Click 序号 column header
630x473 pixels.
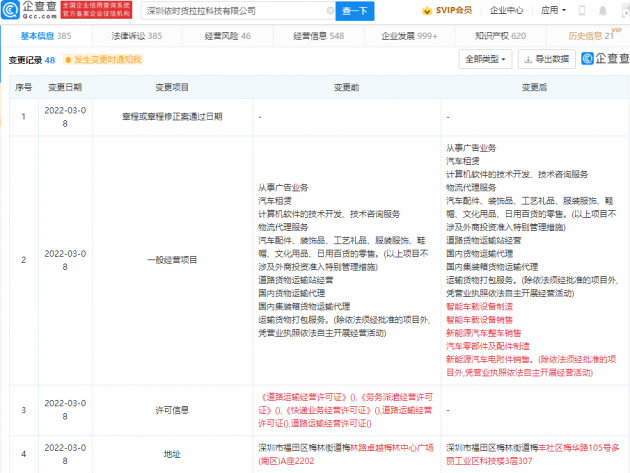[23, 87]
